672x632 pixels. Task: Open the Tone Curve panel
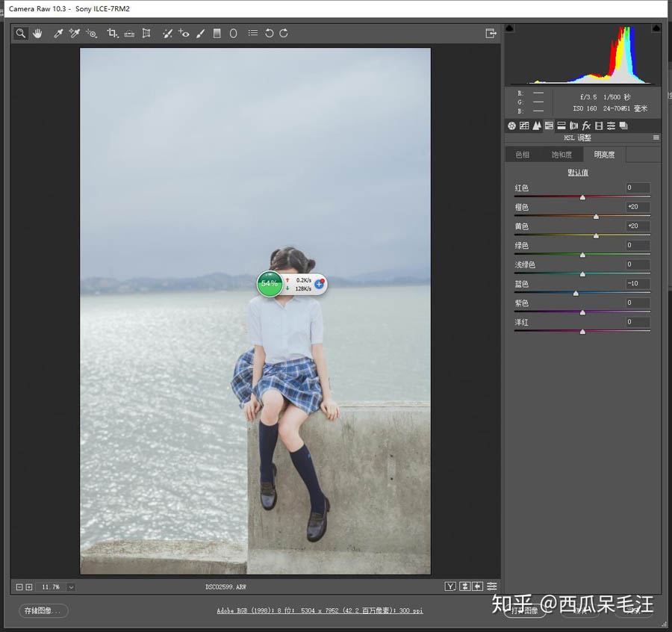click(524, 125)
